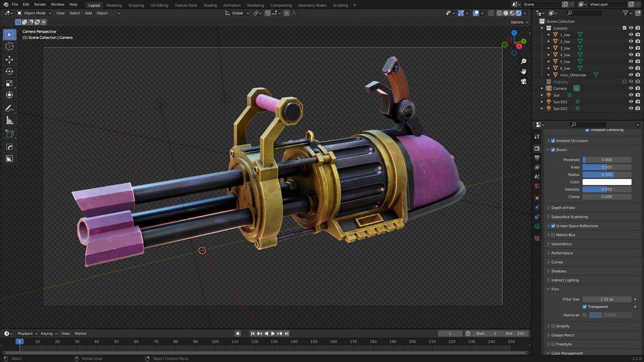This screenshot has height=362, width=644.
Task: Open the viewport Options popover
Action: pos(519,22)
